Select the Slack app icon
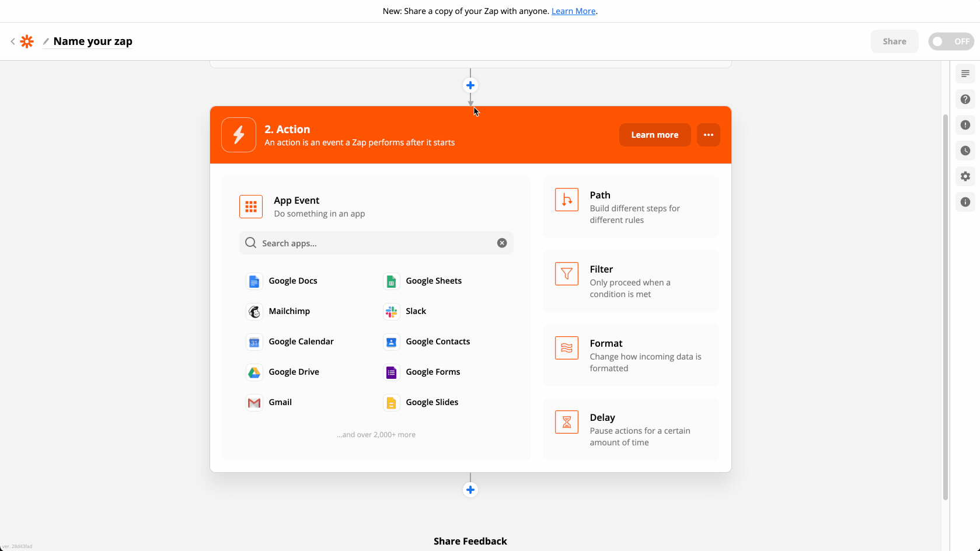This screenshot has width=980, height=551. pyautogui.click(x=392, y=312)
